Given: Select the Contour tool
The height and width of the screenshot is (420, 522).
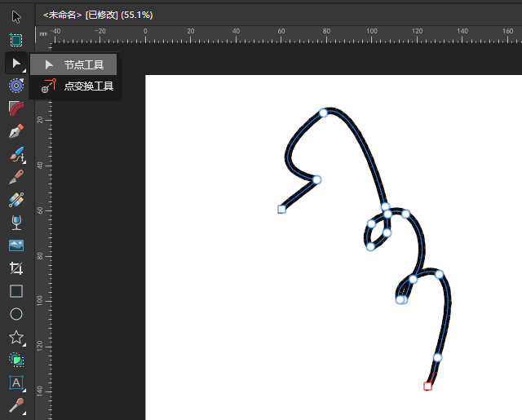Looking at the screenshot, I should (16, 86).
